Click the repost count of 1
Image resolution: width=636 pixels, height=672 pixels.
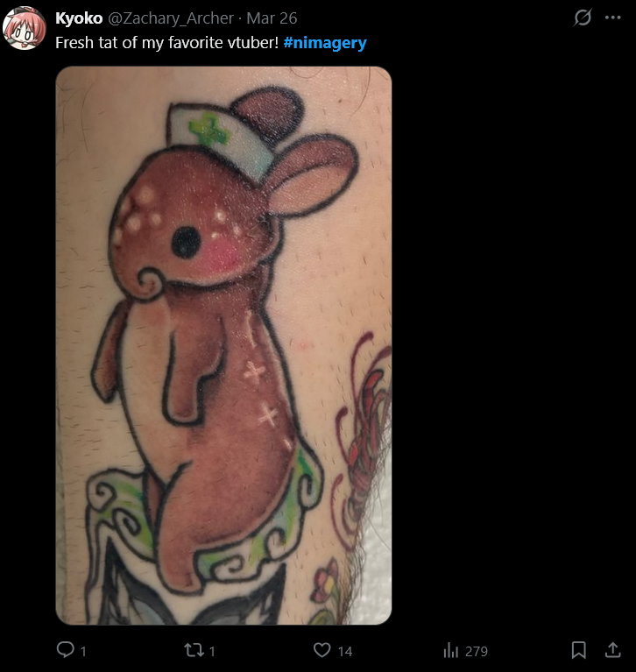tap(212, 652)
